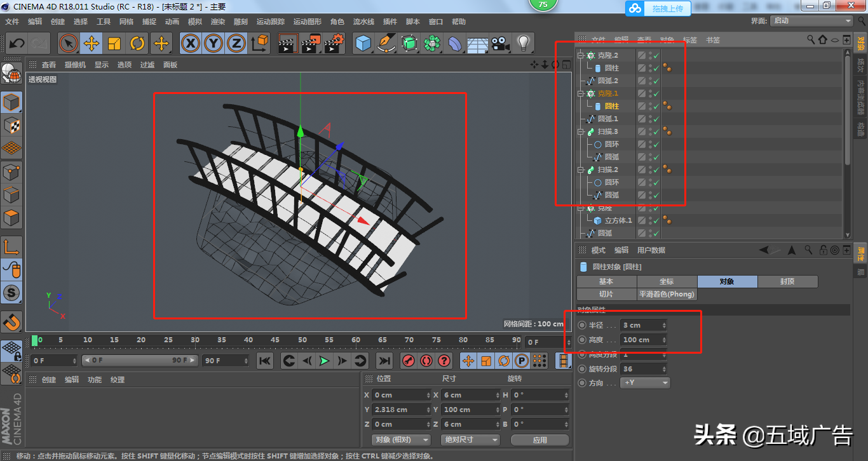Toggle the 旋转分段 animation radio dot
The image size is (868, 461).
(x=582, y=369)
